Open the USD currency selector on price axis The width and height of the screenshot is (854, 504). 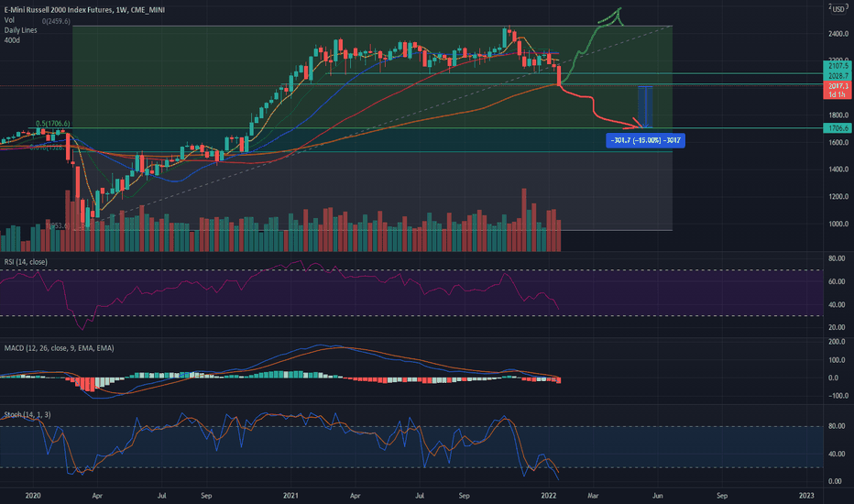838,9
